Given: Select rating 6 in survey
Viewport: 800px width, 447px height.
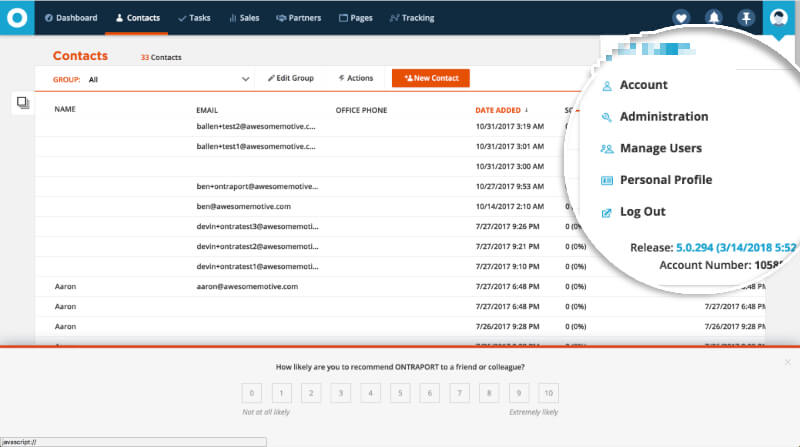Looking at the screenshot, I should 430,393.
